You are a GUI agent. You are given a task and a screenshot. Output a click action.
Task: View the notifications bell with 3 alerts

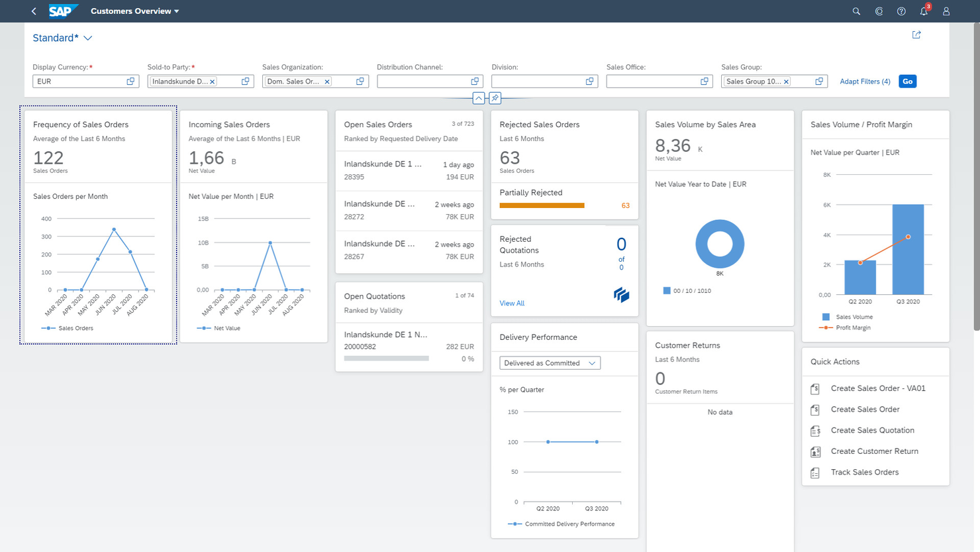point(924,11)
